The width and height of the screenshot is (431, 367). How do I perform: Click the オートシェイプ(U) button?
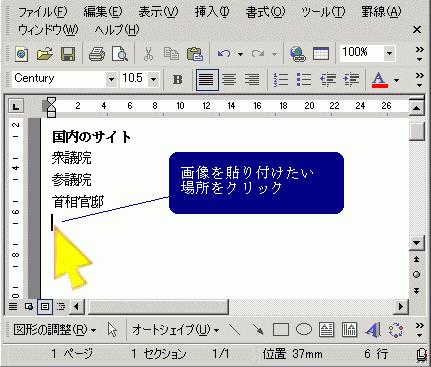176,330
